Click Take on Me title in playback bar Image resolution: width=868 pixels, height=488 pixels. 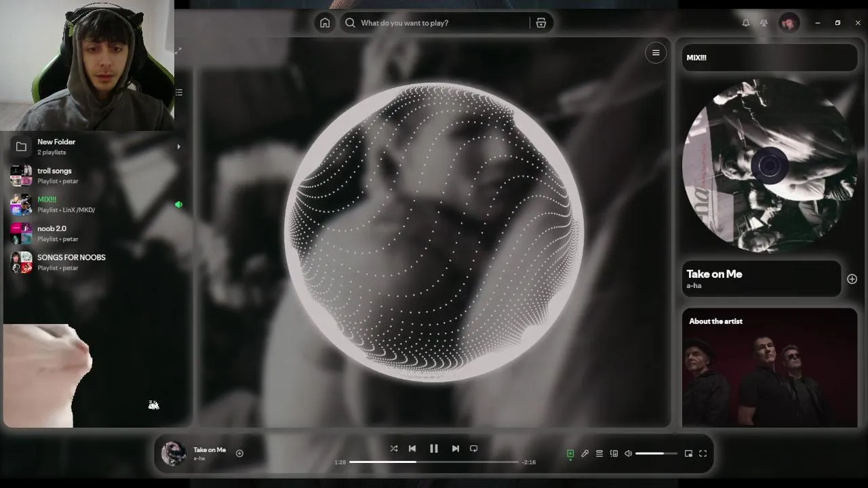pos(210,449)
